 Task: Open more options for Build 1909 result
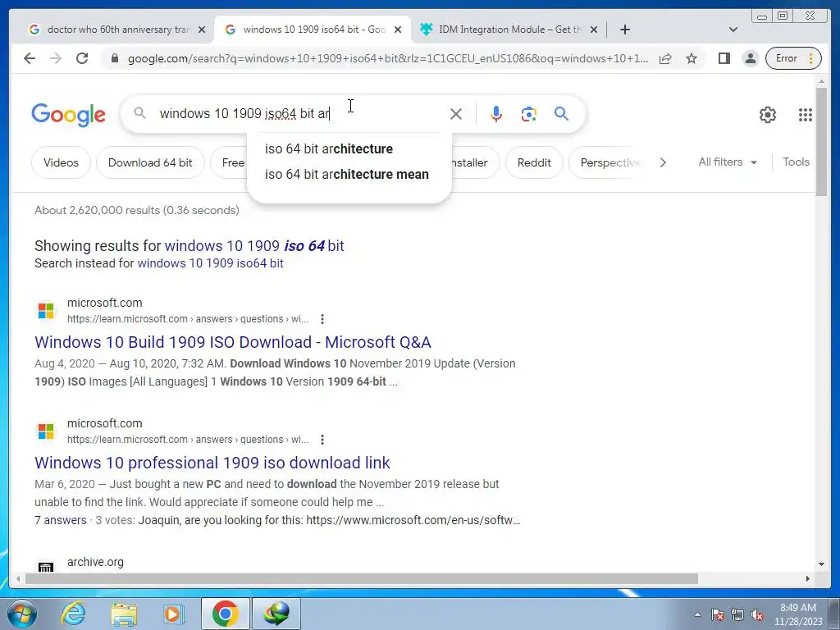tap(322, 319)
